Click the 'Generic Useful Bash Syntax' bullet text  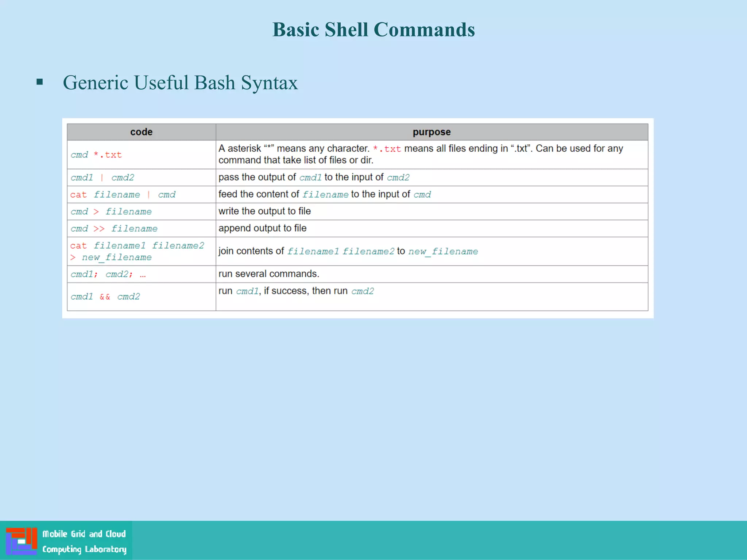180,82
